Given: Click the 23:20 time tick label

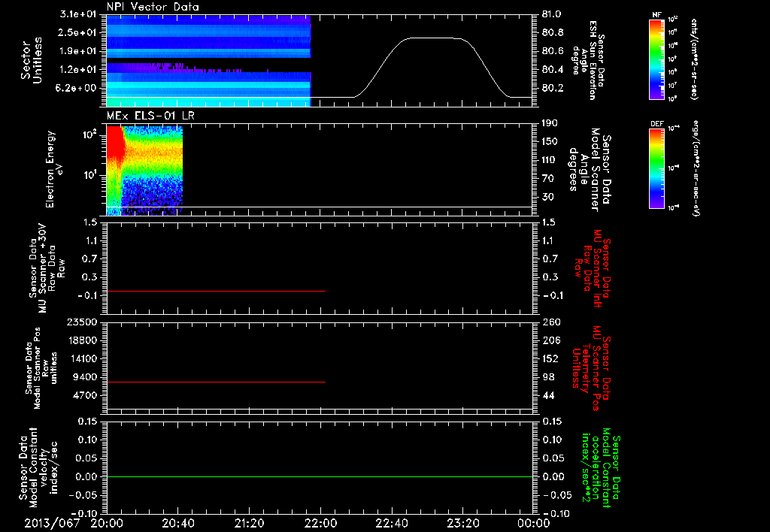Looking at the screenshot, I should pos(462,524).
